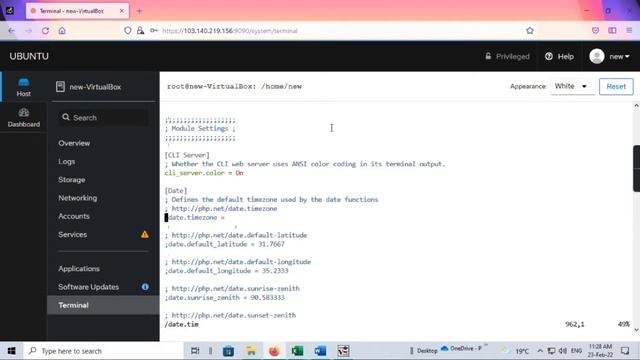The height and width of the screenshot is (360, 640).
Task: Show hidden system tray icons
Action: click(540, 351)
